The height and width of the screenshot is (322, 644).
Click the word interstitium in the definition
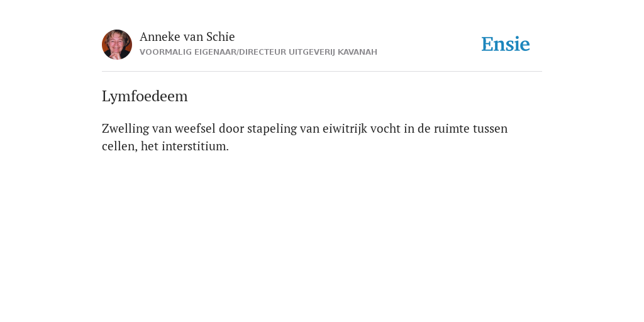click(195, 146)
